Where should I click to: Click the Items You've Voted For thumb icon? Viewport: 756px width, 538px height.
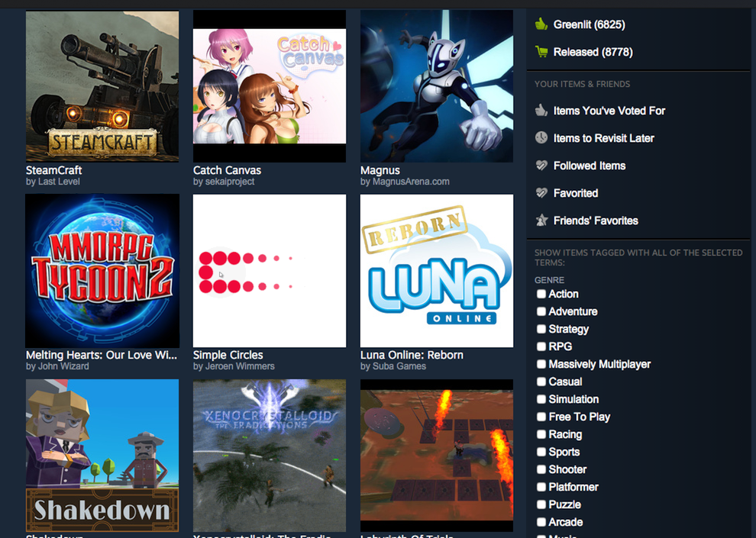tap(541, 111)
